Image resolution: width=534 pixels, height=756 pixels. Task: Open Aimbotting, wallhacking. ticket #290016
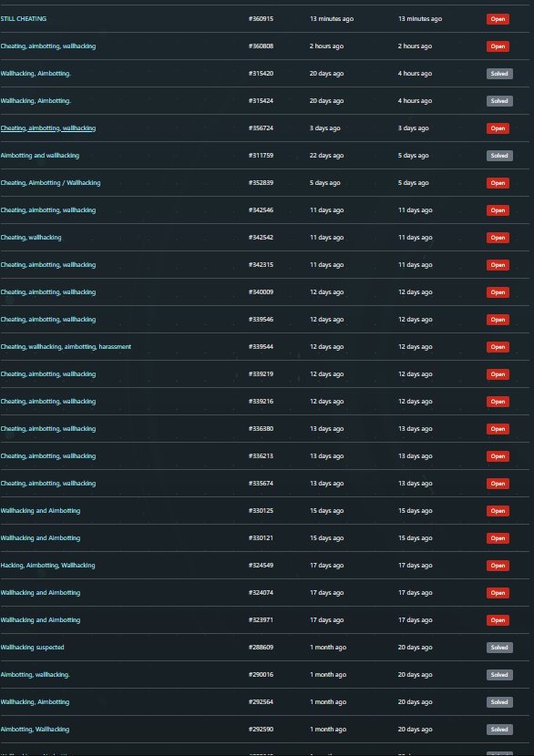36,675
